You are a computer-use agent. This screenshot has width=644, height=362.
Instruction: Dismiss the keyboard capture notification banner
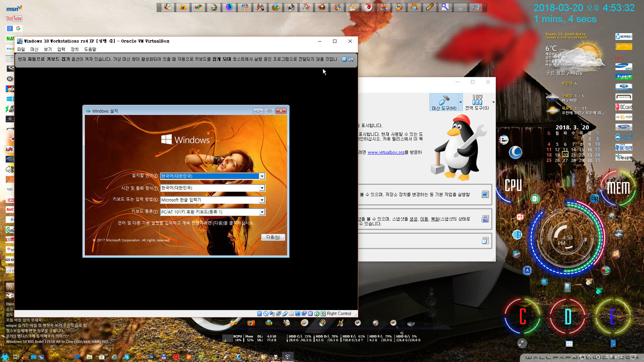[x=344, y=59]
